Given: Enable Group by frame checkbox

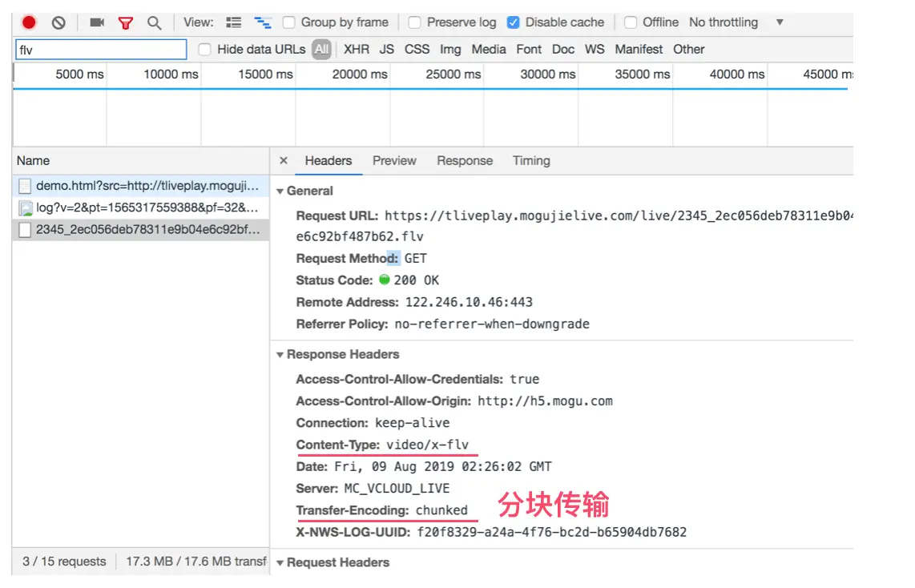Looking at the screenshot, I should 288,22.
